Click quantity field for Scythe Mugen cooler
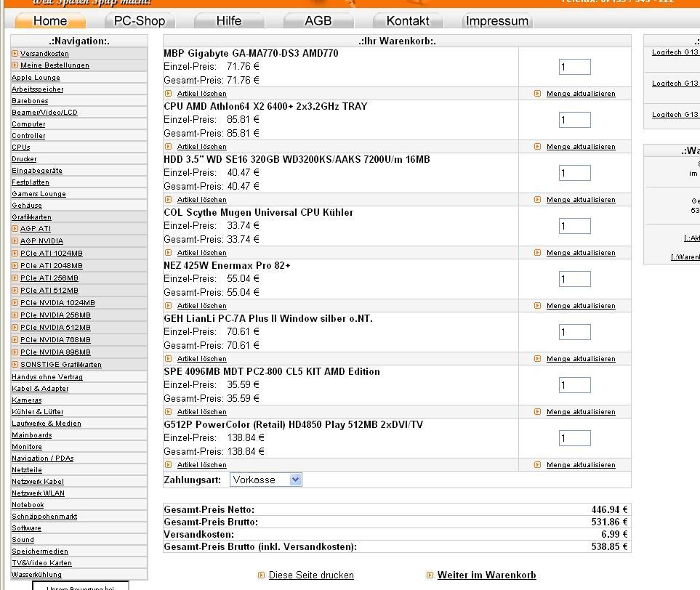Viewport: 700px width, 590px height. click(574, 226)
